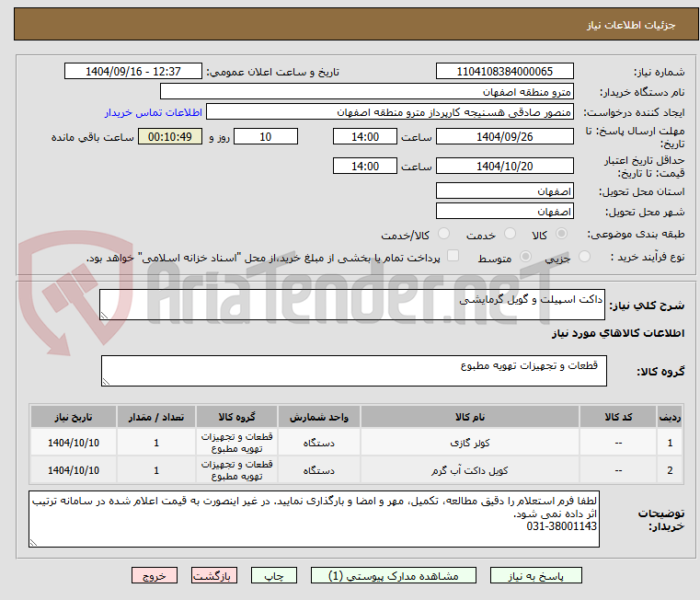Exit with the خروج button

click(154, 575)
